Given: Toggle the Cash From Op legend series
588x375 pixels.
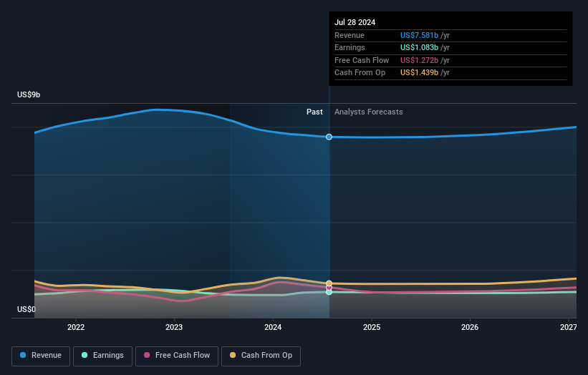Looking at the screenshot, I should click(261, 356).
